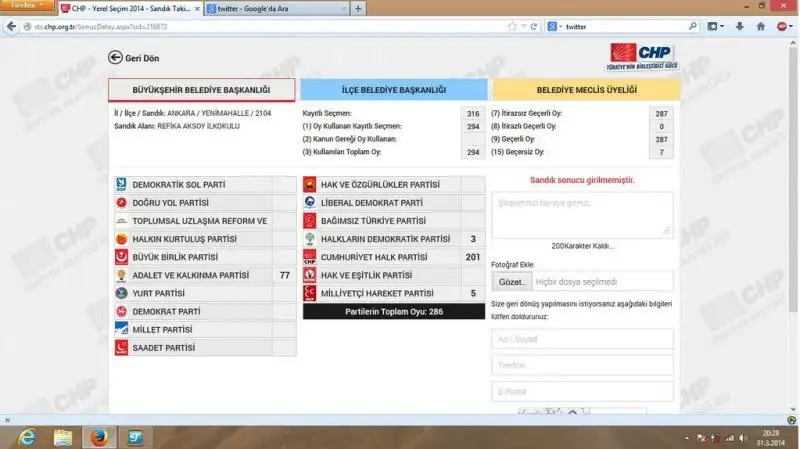This screenshot has height=449, width=800.
Task: Click the CHP logo in page header
Action: click(643, 57)
